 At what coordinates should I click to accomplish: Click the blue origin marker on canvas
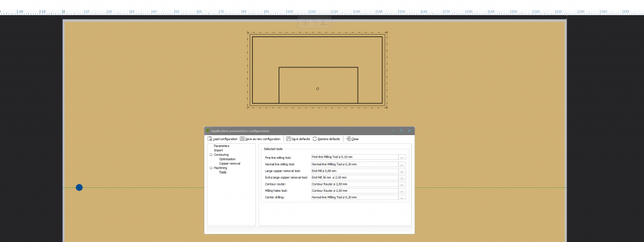[x=79, y=187]
